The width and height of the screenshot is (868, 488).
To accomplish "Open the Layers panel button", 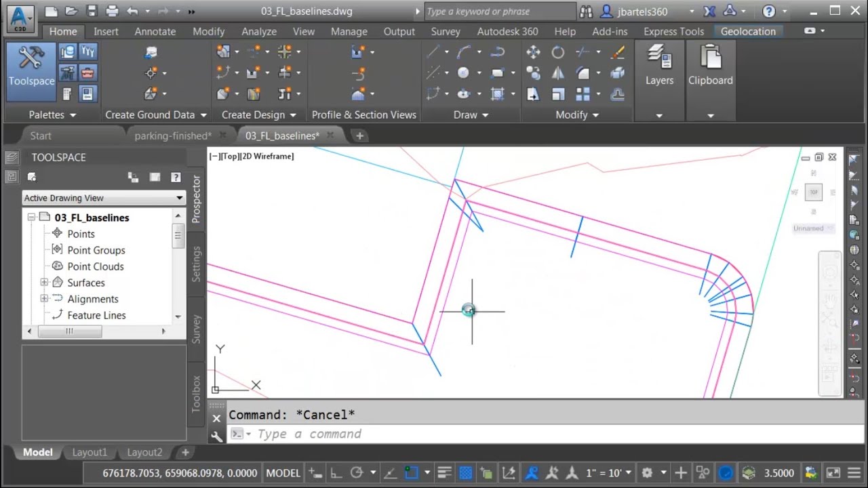I will coord(659,68).
